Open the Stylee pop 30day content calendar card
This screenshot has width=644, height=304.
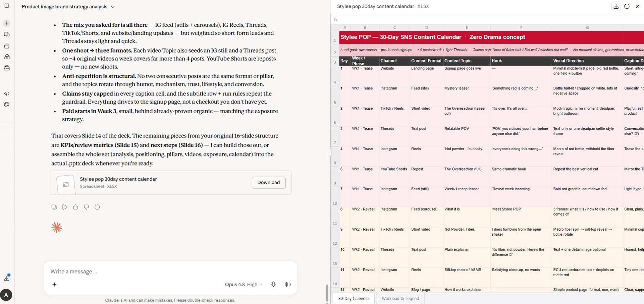point(170,183)
